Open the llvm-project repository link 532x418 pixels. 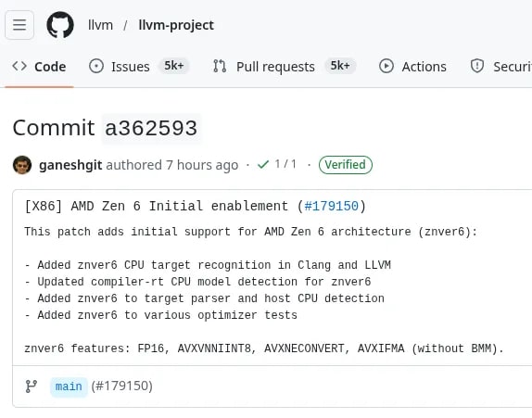click(x=176, y=25)
